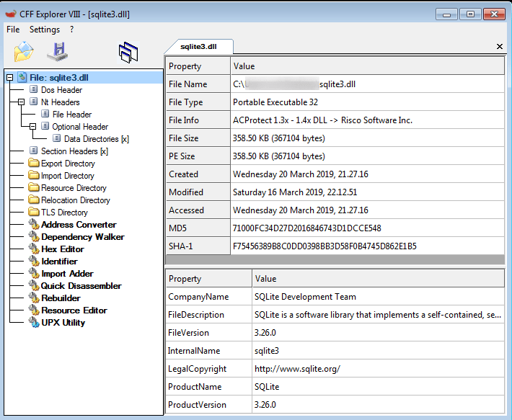Open the Address Converter tool

78,225
